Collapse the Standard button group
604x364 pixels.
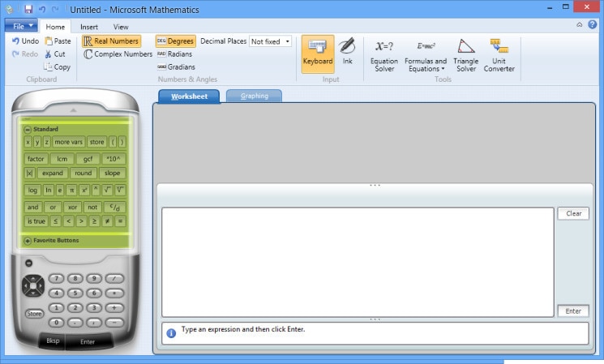pos(28,130)
